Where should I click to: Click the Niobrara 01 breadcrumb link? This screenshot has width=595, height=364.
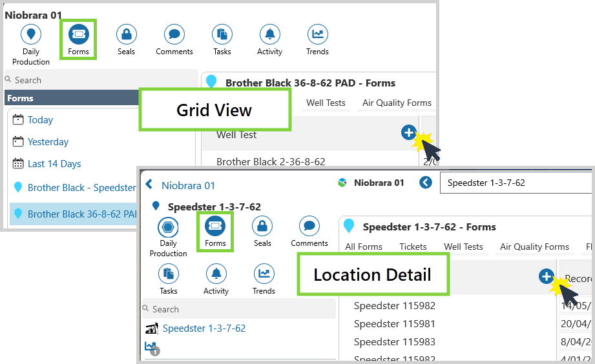(188, 185)
